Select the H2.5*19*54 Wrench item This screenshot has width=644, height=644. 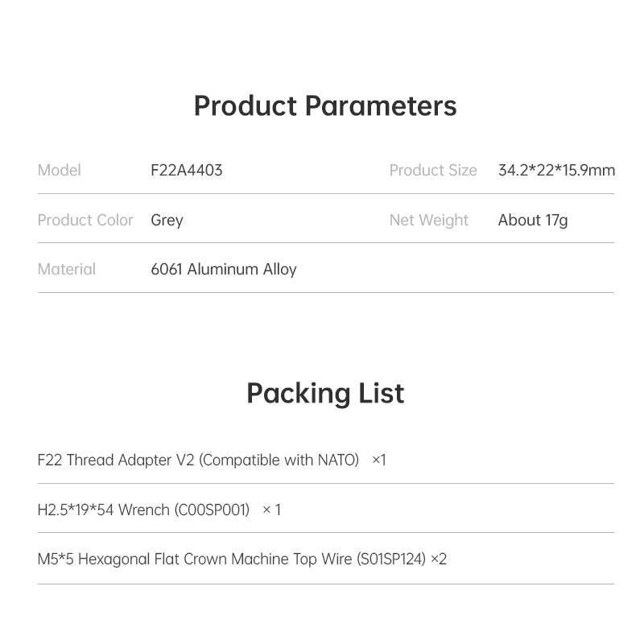click(103, 510)
